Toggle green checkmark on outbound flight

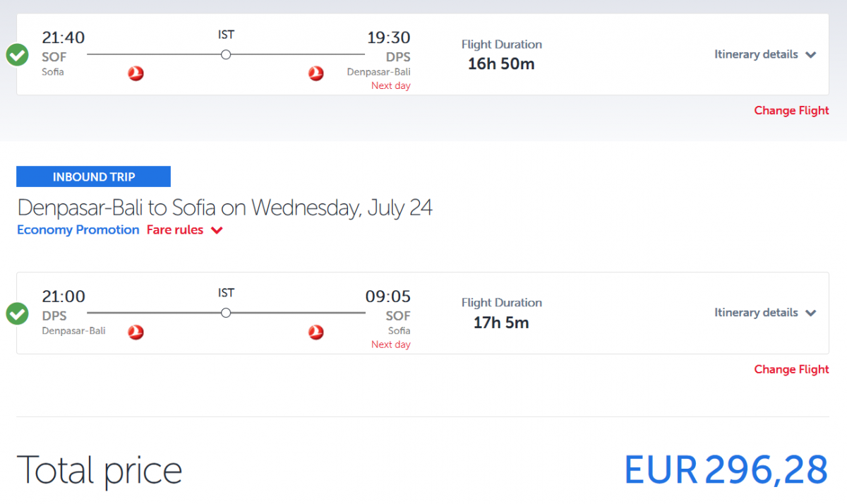[18, 55]
